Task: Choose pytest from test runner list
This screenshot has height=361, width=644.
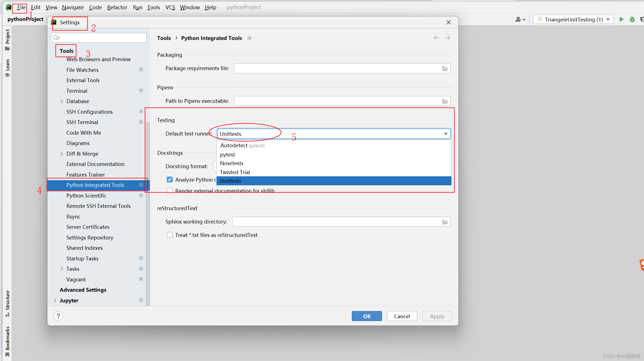Action: click(228, 155)
